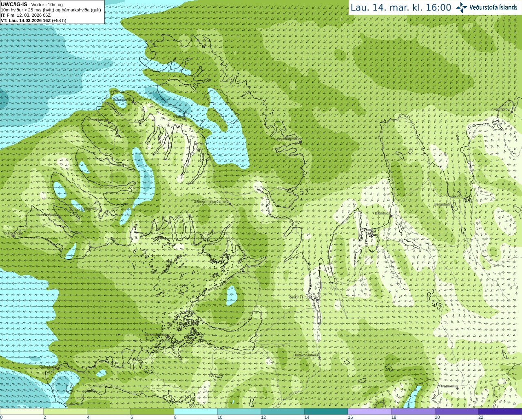Click the Veðurstofa Íslands star logo

point(462,7)
